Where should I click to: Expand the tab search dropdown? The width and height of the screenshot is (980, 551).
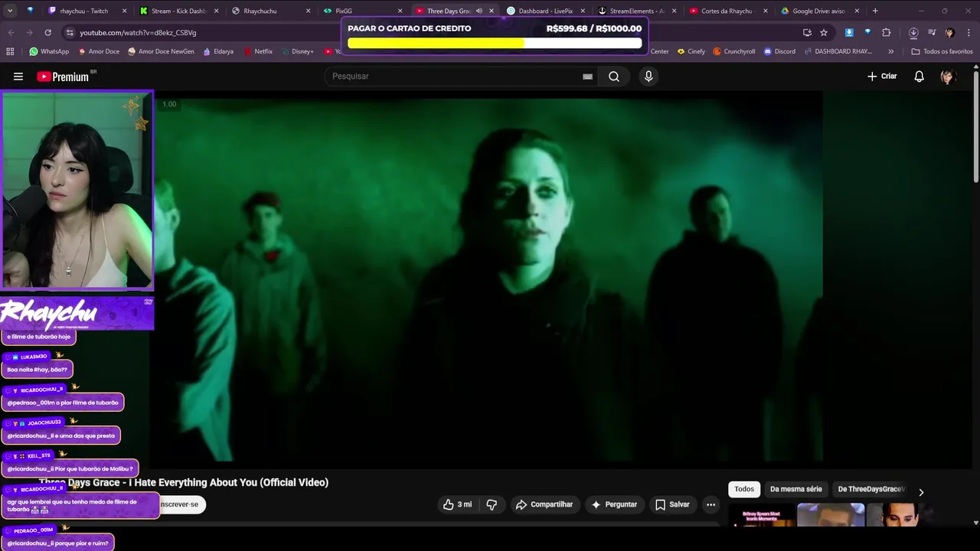pos(9,11)
